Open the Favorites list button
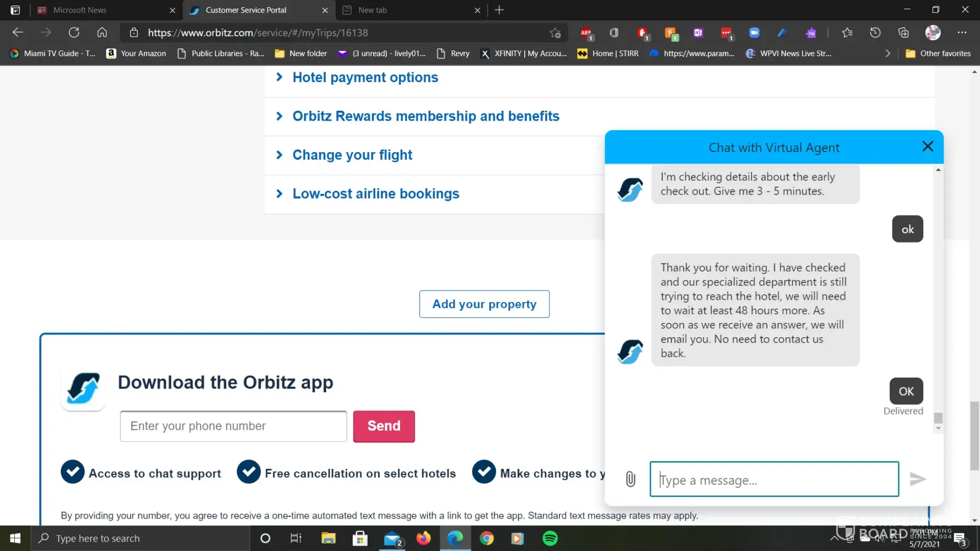The height and width of the screenshot is (551, 980). coord(847,33)
